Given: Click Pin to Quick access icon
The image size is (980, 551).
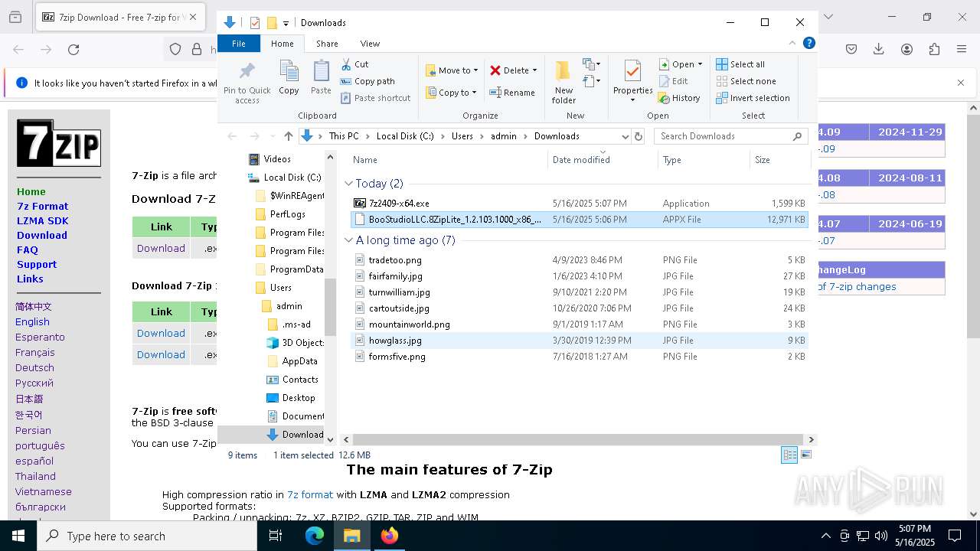Looking at the screenshot, I should click(247, 83).
